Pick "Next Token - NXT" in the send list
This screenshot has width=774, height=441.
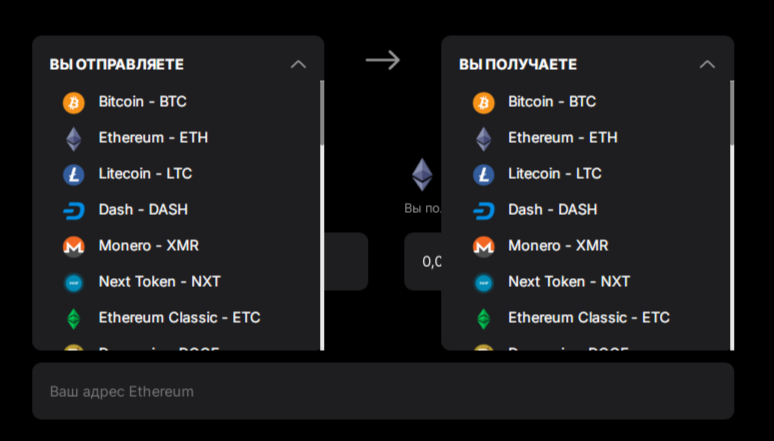point(159,282)
